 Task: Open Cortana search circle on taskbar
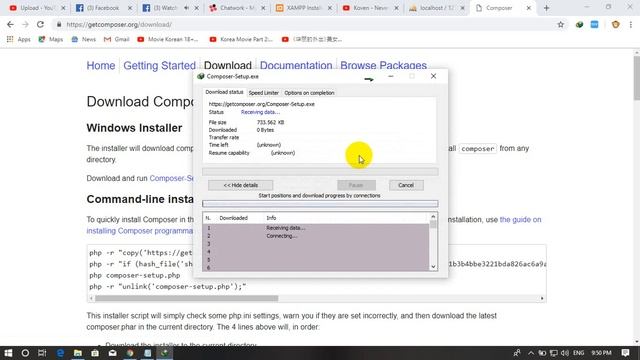(x=25, y=353)
